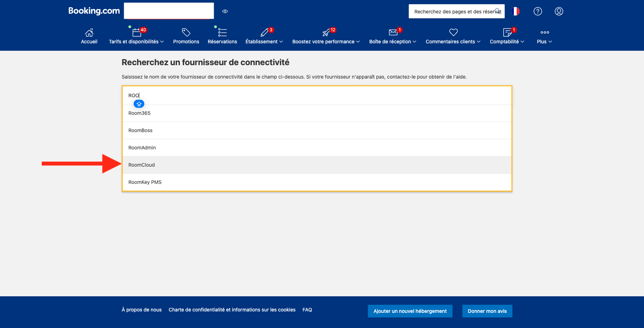Open the À propos de nous link
Image resolution: width=644 pixels, height=328 pixels.
tap(142, 310)
